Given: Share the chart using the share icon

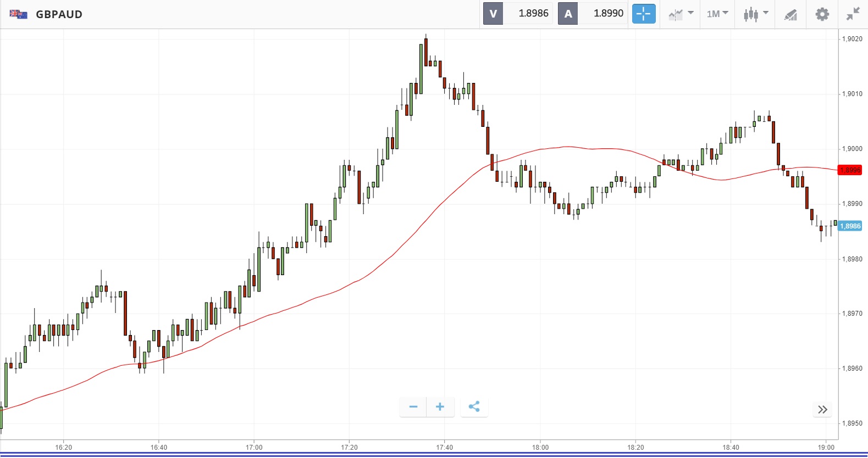Looking at the screenshot, I should [474, 407].
